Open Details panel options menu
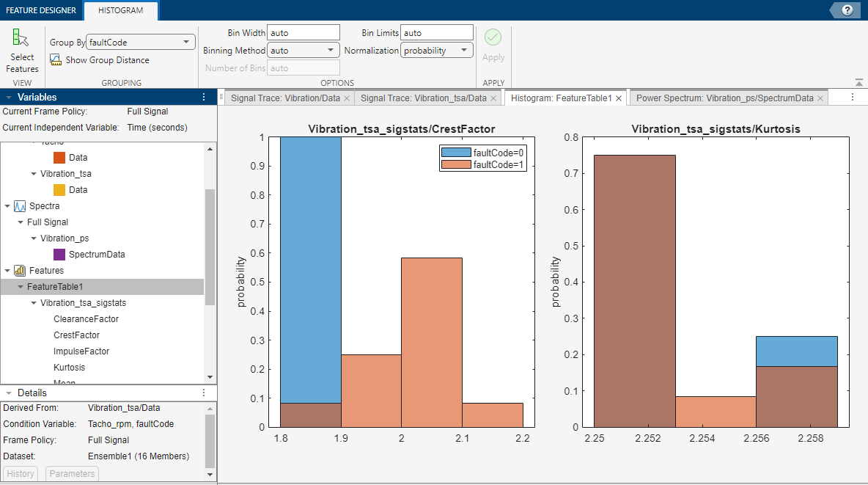This screenshot has height=485, width=868. pos(204,393)
